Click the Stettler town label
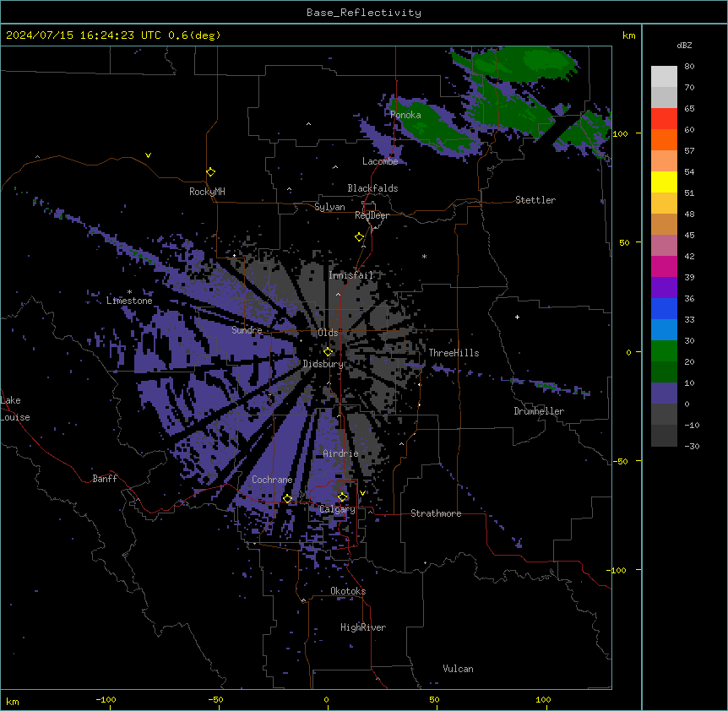 pyautogui.click(x=535, y=200)
